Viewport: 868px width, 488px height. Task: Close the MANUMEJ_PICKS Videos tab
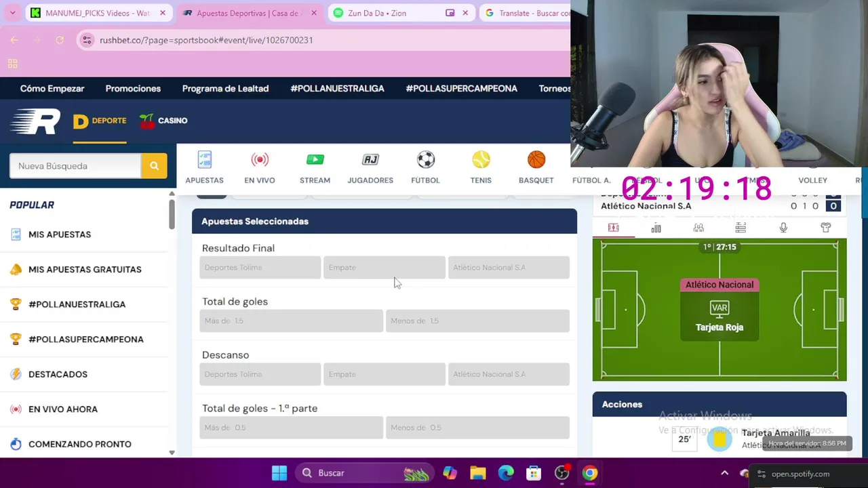(163, 13)
